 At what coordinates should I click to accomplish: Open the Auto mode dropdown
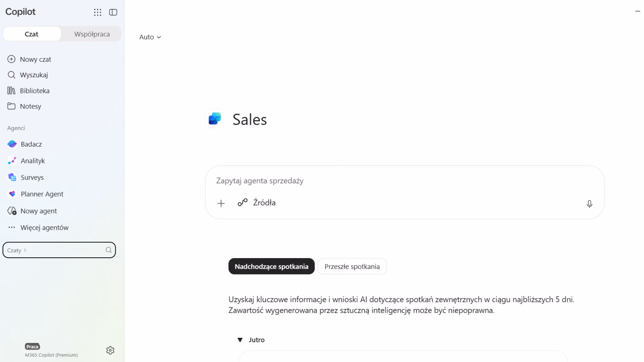click(150, 37)
